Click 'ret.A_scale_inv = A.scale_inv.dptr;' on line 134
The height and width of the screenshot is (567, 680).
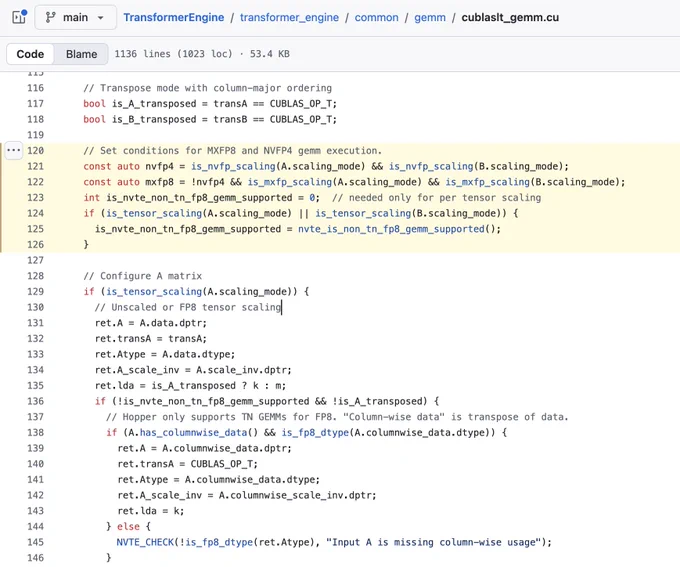pyautogui.click(x=193, y=370)
